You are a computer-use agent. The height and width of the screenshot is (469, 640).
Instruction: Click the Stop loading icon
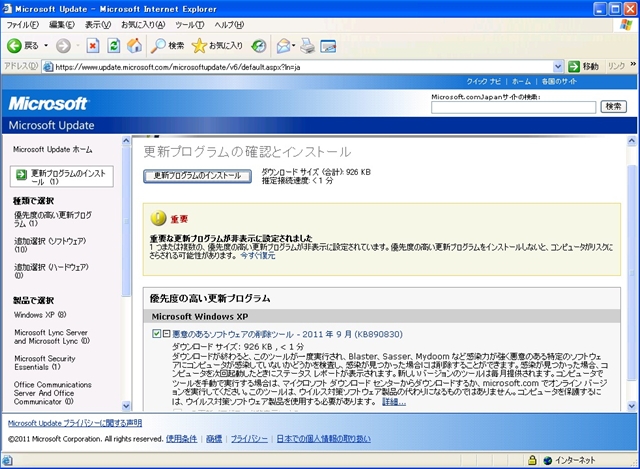click(x=93, y=46)
